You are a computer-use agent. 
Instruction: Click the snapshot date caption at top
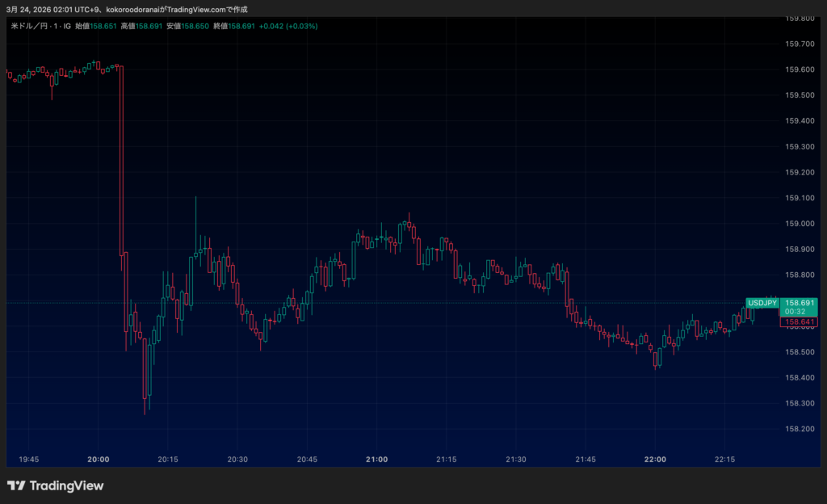click(127, 9)
